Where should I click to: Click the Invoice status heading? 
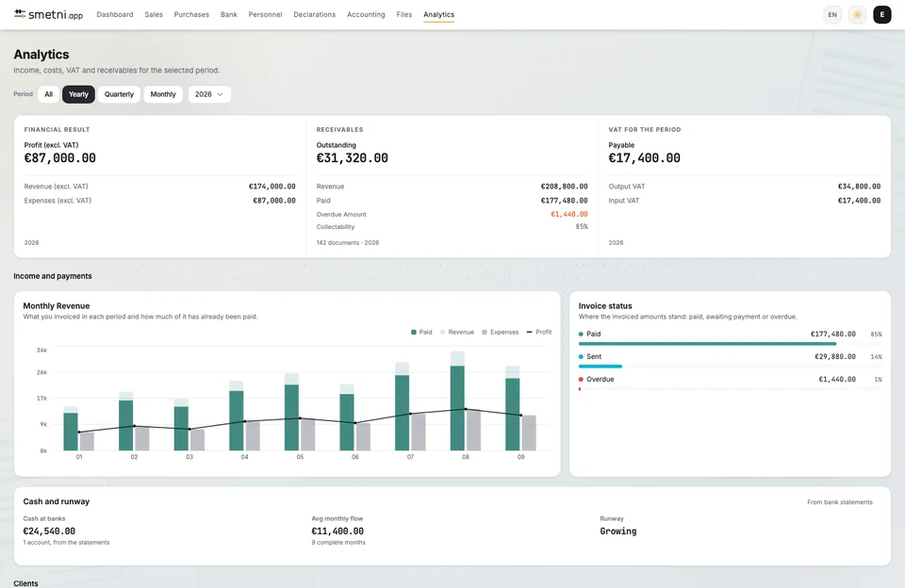pos(605,306)
